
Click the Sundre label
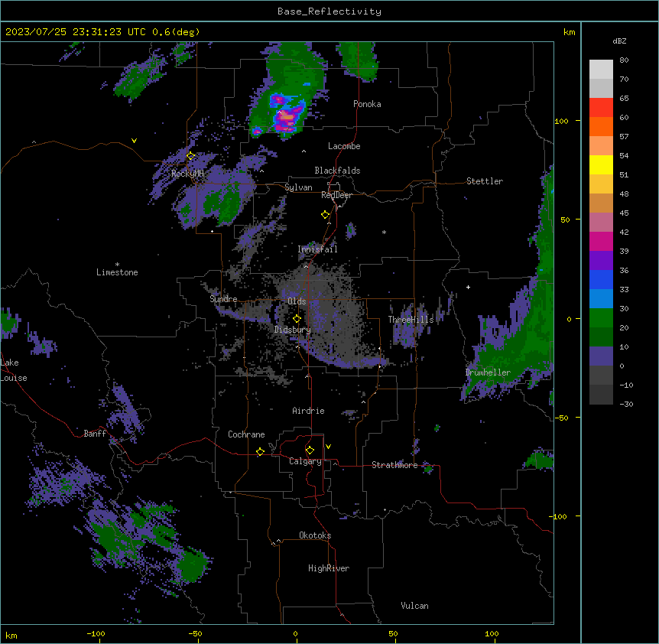223,299
